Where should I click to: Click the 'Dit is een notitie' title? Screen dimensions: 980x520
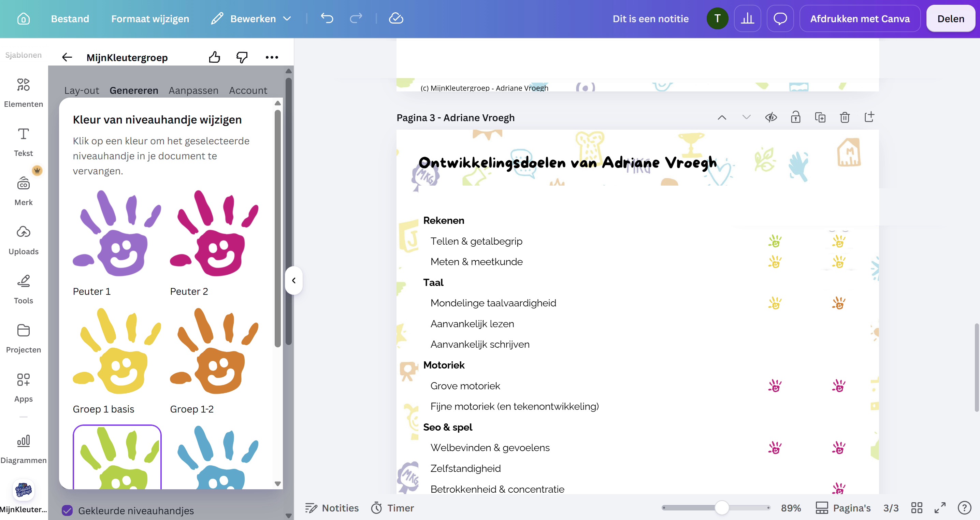pyautogui.click(x=650, y=19)
